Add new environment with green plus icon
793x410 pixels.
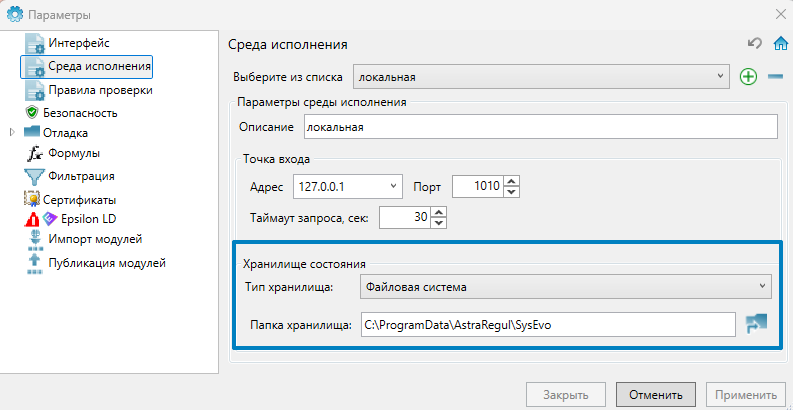pyautogui.click(x=748, y=76)
